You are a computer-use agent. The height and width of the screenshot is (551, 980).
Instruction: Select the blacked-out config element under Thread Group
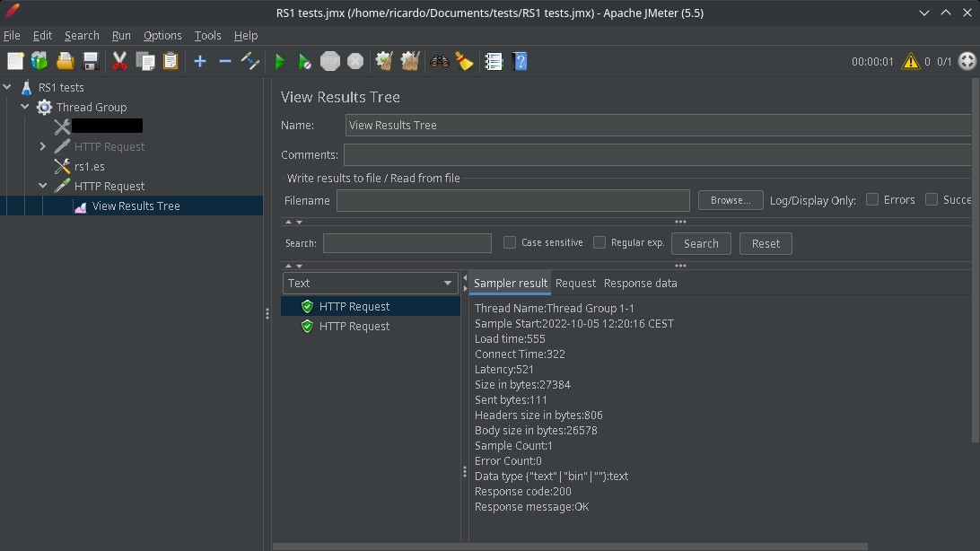coord(107,127)
